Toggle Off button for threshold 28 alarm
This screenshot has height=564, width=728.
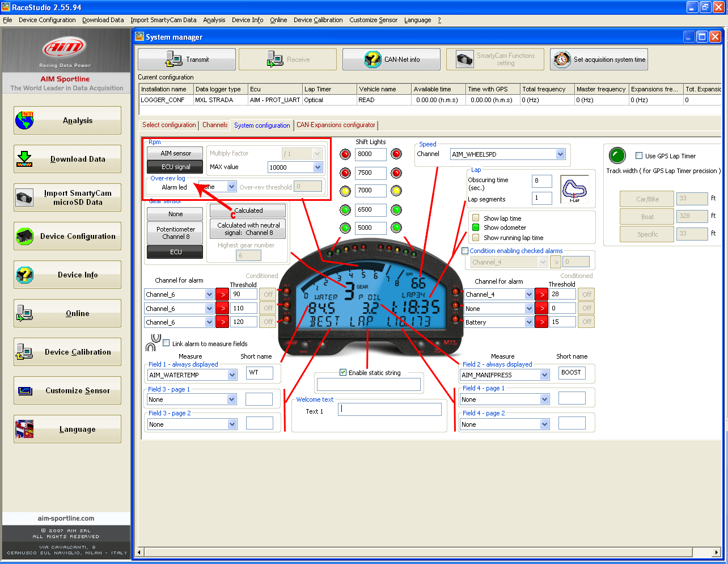[587, 294]
